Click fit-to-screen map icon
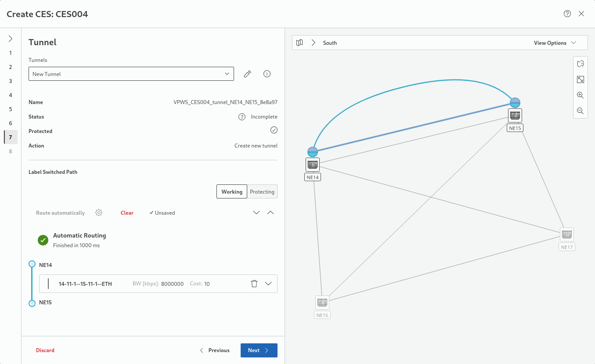The image size is (595, 364). 580,79
